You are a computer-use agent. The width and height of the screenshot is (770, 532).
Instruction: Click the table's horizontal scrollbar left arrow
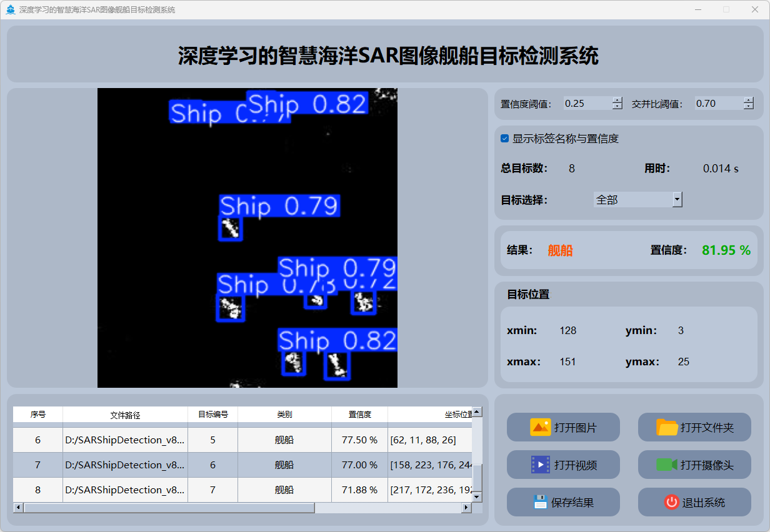(x=18, y=508)
